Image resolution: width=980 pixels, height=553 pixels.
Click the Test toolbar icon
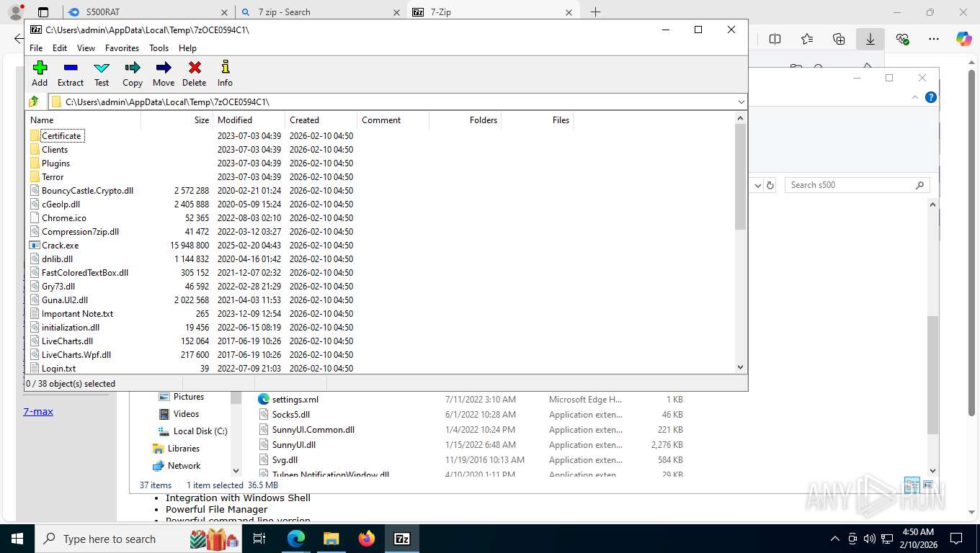coord(102,73)
